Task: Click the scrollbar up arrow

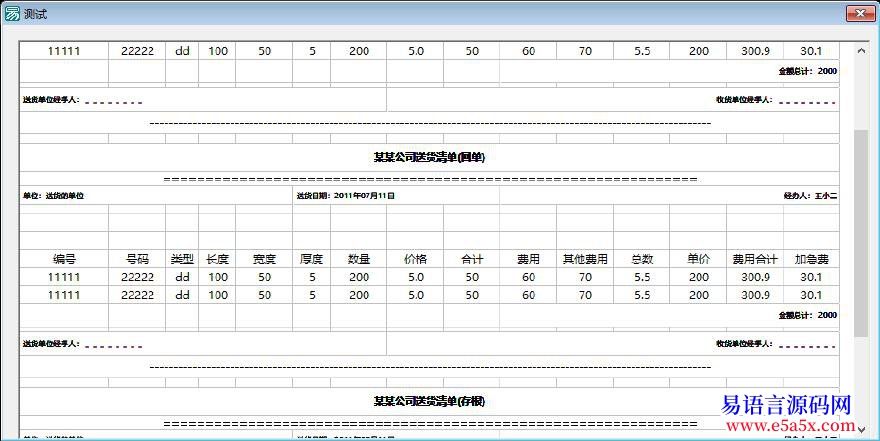Action: 861,50
